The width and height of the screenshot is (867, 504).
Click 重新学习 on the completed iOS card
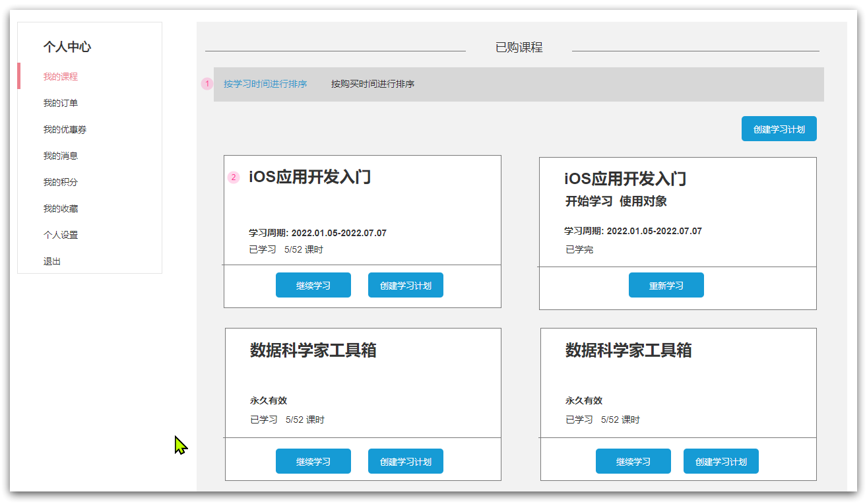666,285
